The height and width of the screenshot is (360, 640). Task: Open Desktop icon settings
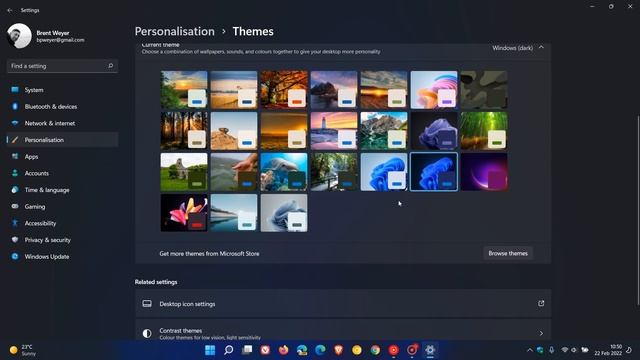pyautogui.click(x=343, y=304)
